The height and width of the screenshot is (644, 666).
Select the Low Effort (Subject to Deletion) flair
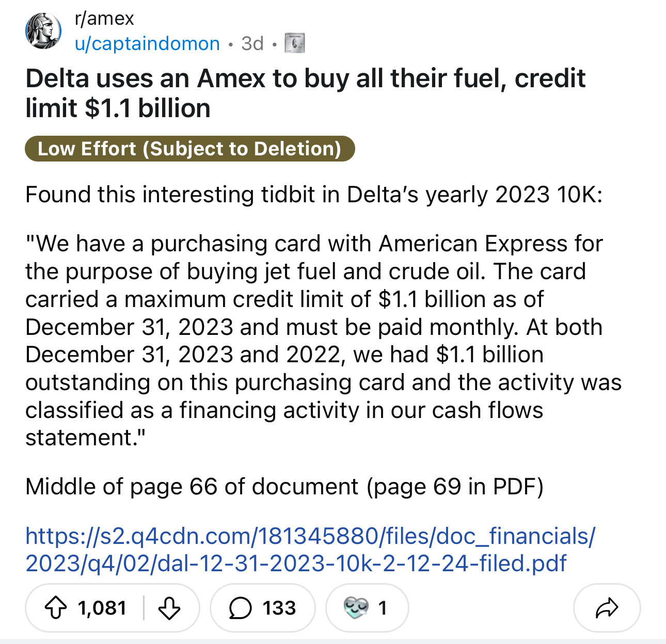189,149
